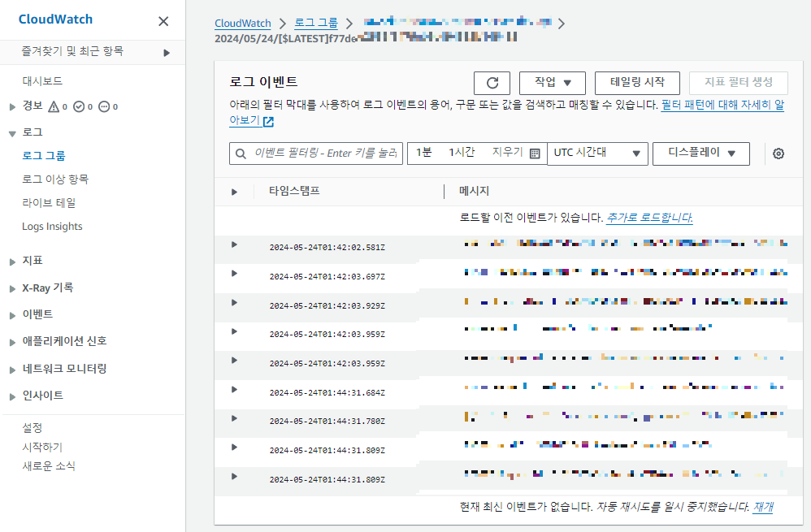Expand log event at 01:44:31.780Z

pos(234,418)
